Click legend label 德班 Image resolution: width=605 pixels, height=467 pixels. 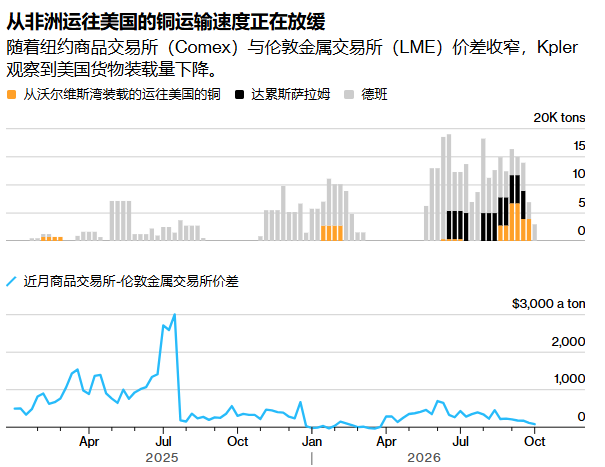pos(374,95)
